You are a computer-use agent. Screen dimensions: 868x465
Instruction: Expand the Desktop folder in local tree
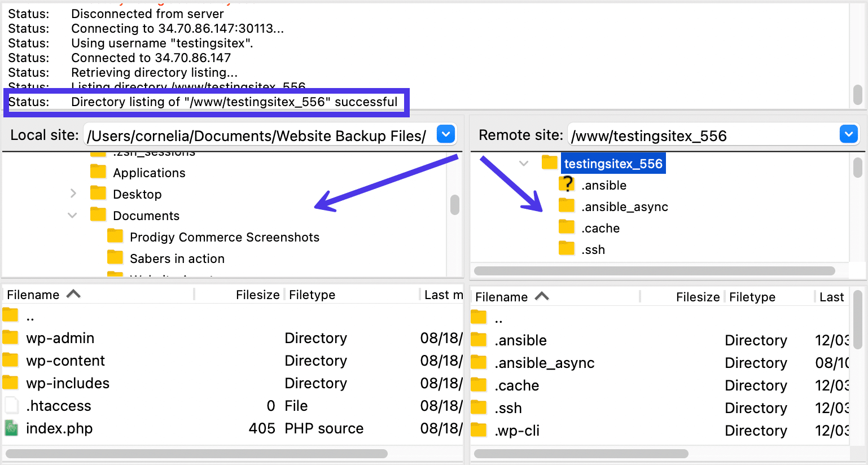73,194
